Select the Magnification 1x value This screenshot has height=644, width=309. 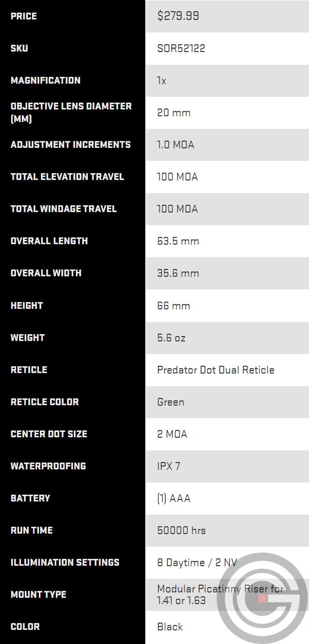click(162, 80)
